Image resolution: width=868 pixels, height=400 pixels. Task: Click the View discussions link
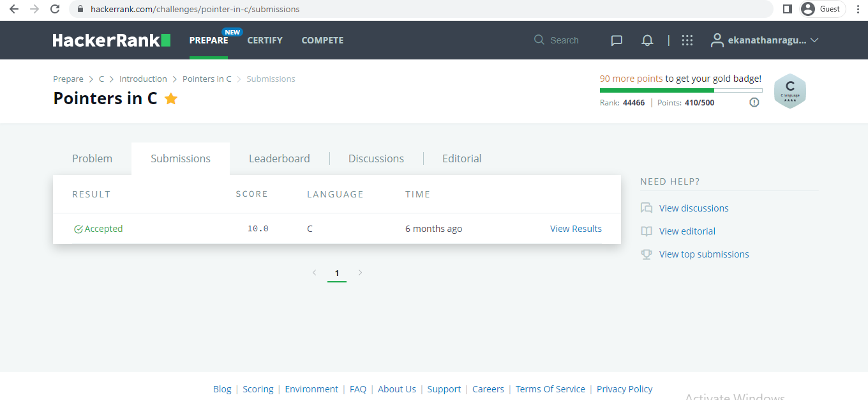[x=694, y=208]
